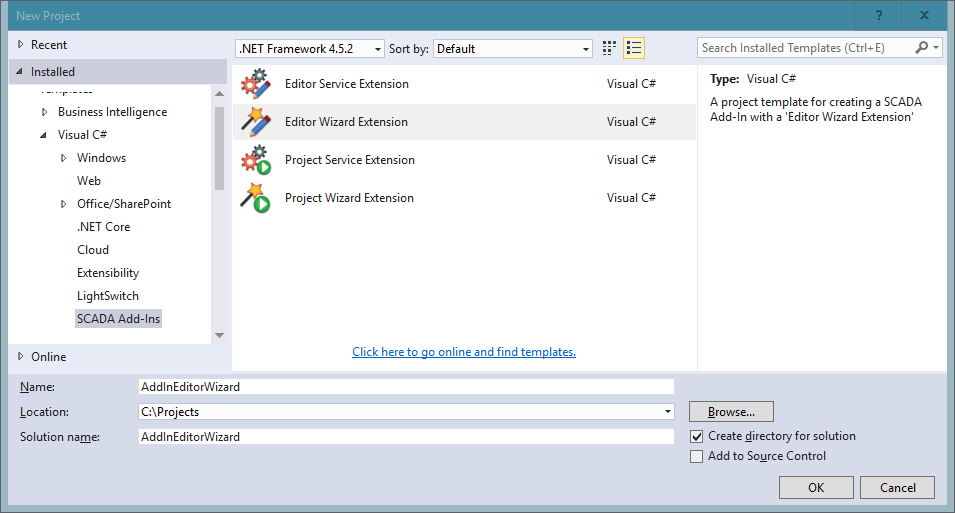This screenshot has height=513, width=955.
Task: Select Extensibility in the templates tree
Action: 108,273
